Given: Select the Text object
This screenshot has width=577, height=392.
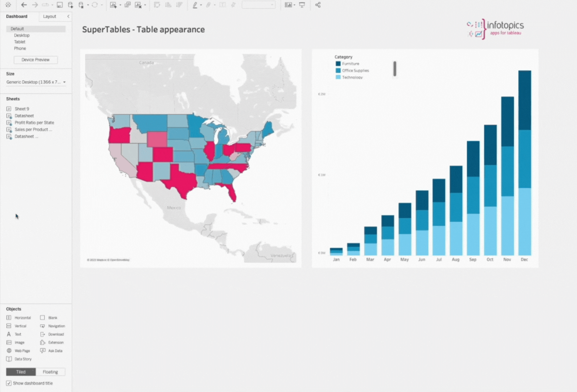Looking at the screenshot, I should click(14, 334).
